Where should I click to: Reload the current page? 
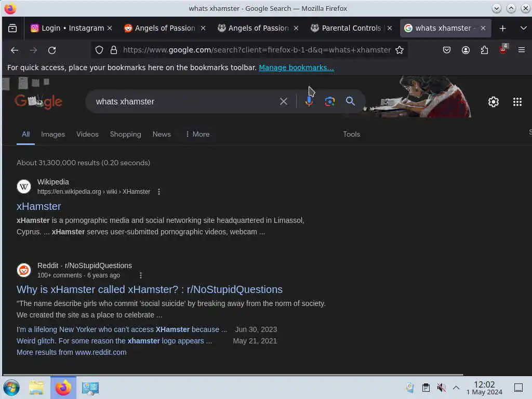52,50
